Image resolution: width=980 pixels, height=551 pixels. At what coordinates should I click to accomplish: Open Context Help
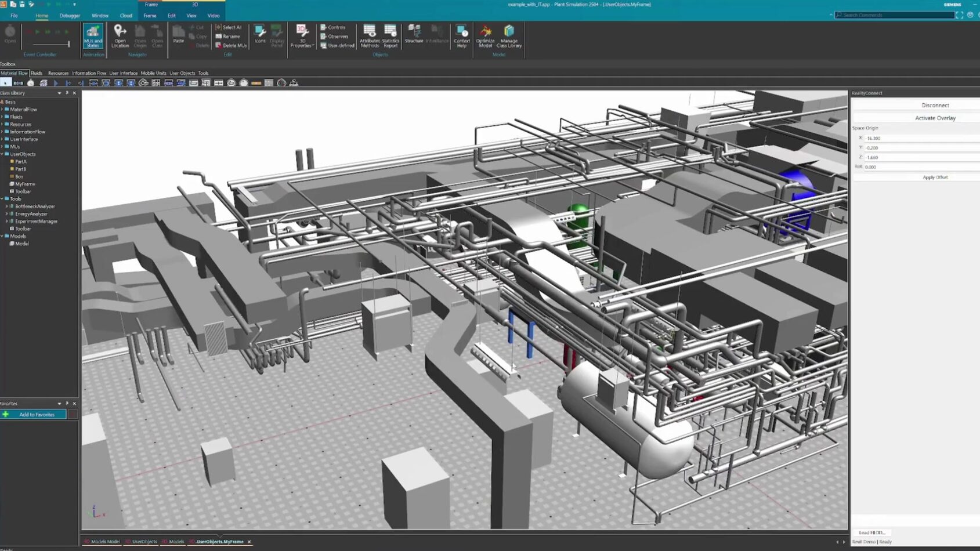(462, 36)
